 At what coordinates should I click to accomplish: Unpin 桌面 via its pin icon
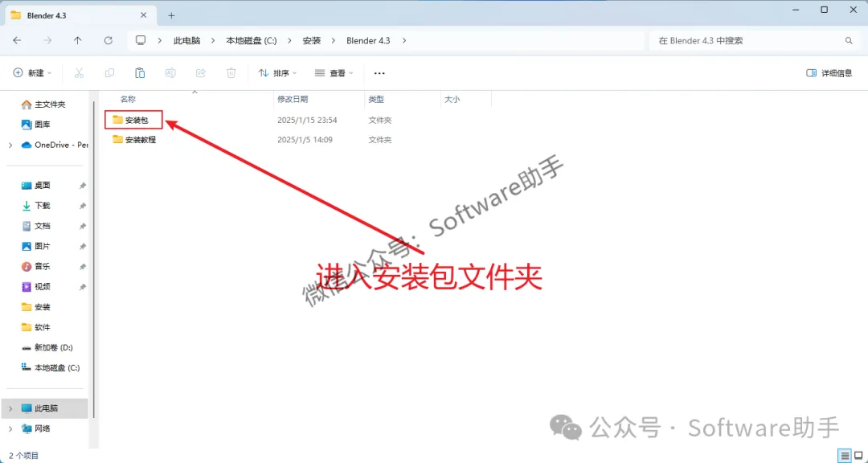tap(83, 186)
